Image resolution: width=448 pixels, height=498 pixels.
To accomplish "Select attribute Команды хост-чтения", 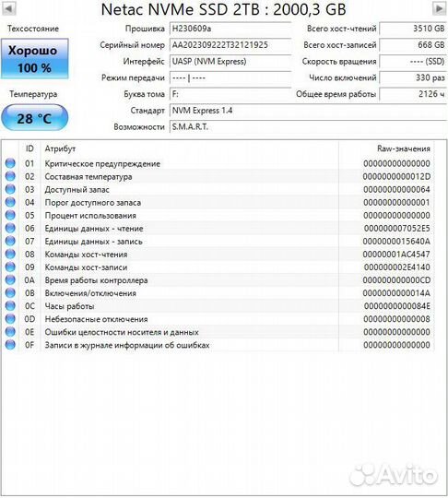I will [x=86, y=255].
